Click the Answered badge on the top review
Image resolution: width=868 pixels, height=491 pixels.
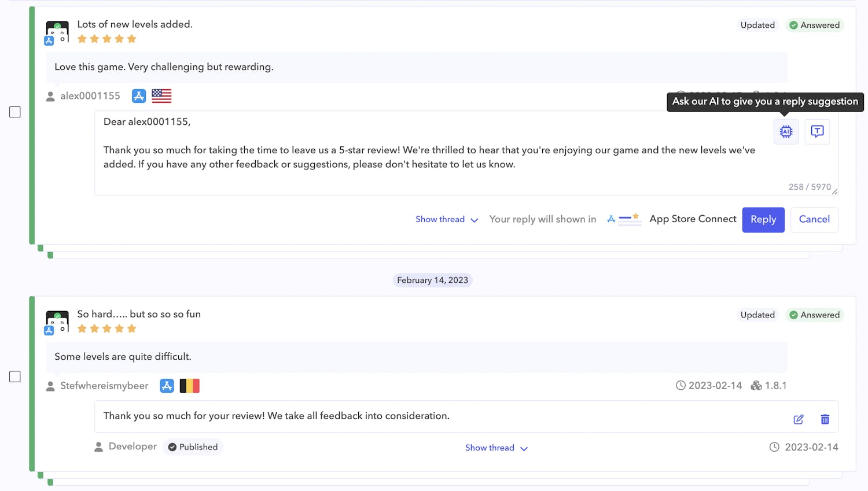815,25
